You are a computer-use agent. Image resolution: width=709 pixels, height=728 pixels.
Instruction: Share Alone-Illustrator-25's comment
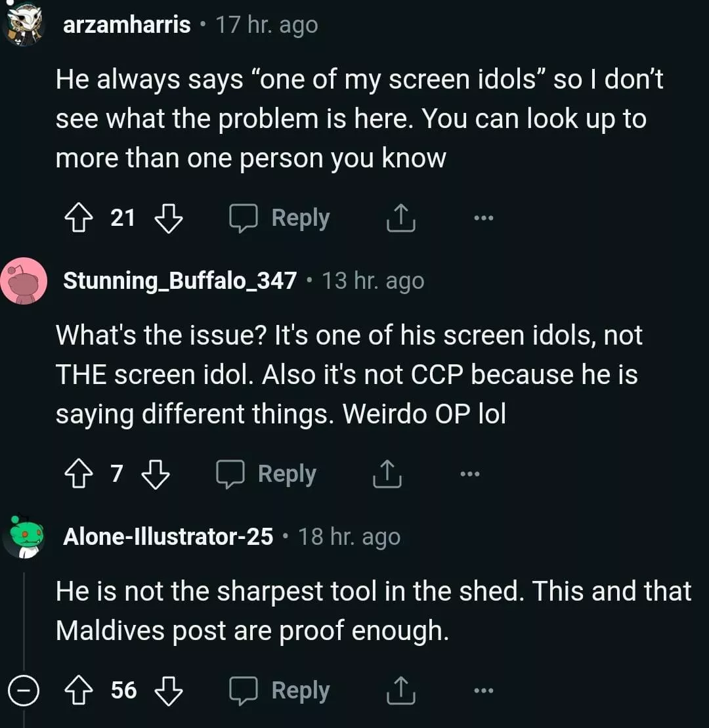pyautogui.click(x=400, y=691)
